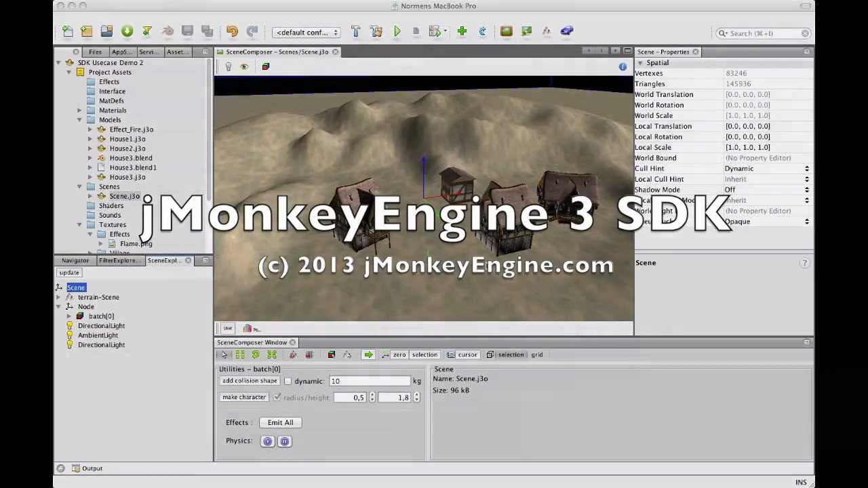Click the Search field in toolbar
The width and height of the screenshot is (868, 488).
coord(763,33)
